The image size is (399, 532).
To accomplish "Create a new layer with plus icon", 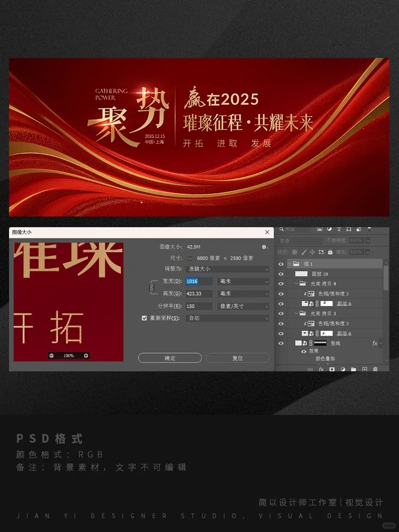I will (x=364, y=369).
